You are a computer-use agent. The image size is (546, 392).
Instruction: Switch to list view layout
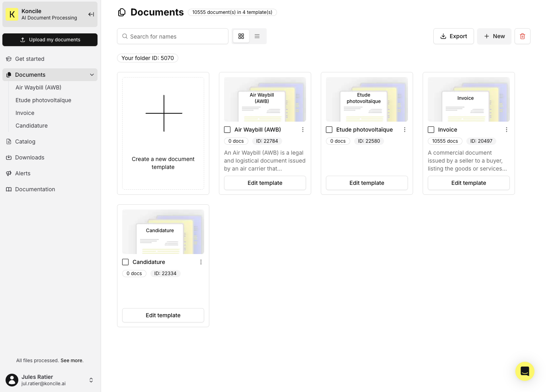tap(257, 36)
